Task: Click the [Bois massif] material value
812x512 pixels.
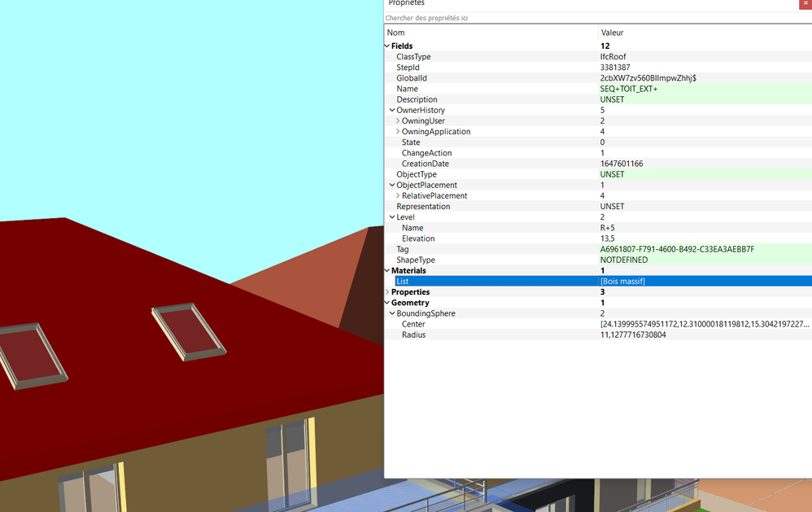Action: 622,282
